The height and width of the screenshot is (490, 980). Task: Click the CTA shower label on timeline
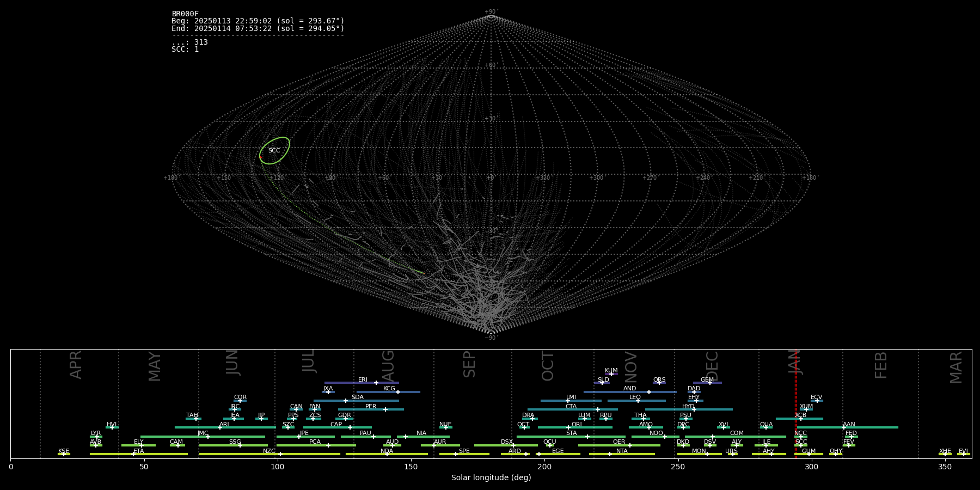571,406
